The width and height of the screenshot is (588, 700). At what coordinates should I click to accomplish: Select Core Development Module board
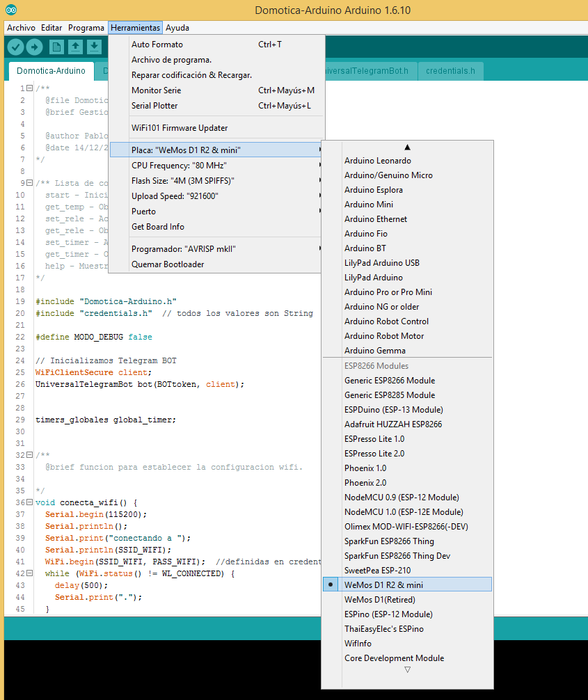pyautogui.click(x=407, y=658)
